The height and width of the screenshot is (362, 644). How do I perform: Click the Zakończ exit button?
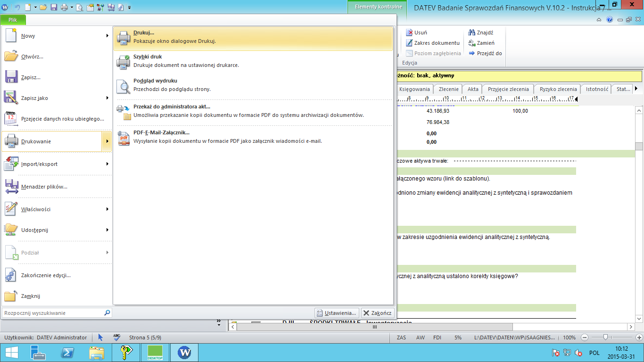click(x=377, y=313)
